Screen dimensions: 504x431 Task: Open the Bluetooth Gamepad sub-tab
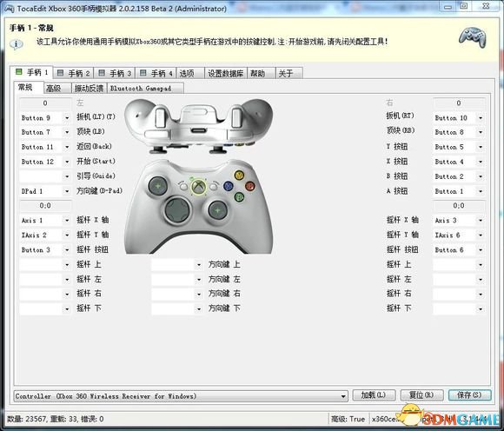pos(145,88)
